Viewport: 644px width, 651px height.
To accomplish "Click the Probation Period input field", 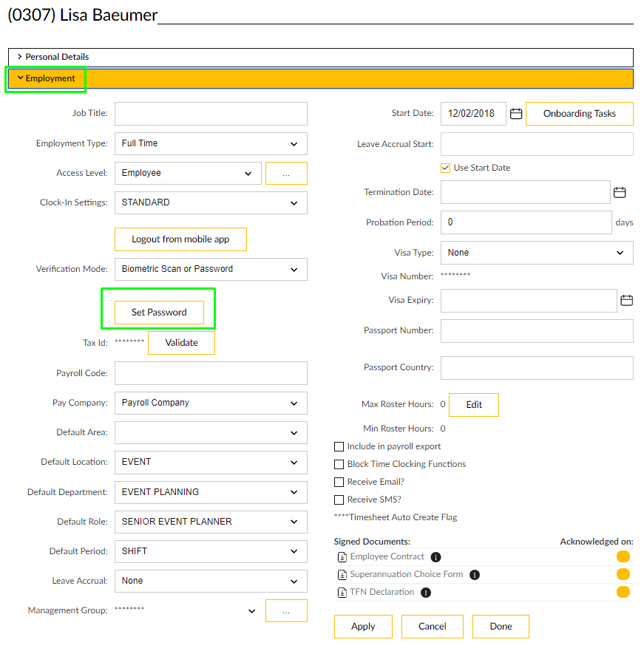I will 526,222.
